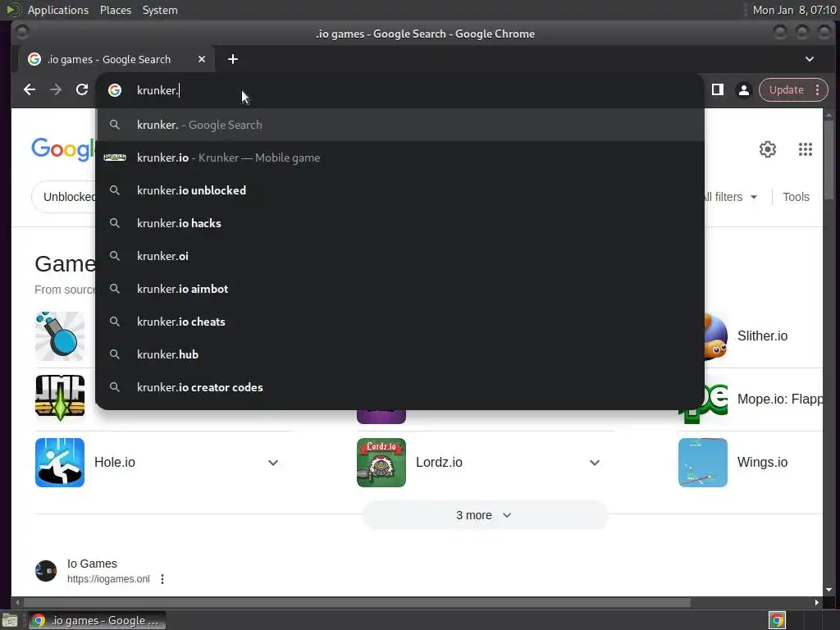
Task: Click the blue ball game icon thumbnail
Action: coord(60,336)
